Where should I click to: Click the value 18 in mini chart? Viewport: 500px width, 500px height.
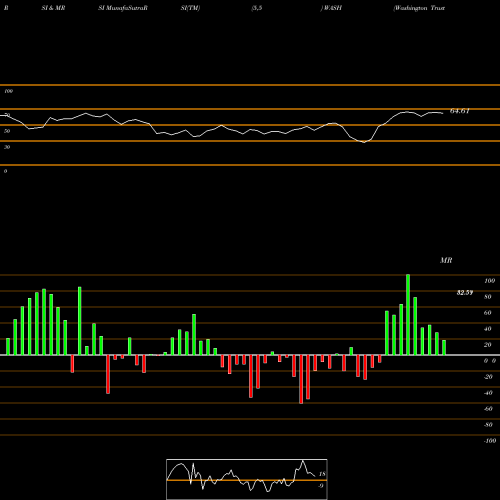tap(322, 474)
